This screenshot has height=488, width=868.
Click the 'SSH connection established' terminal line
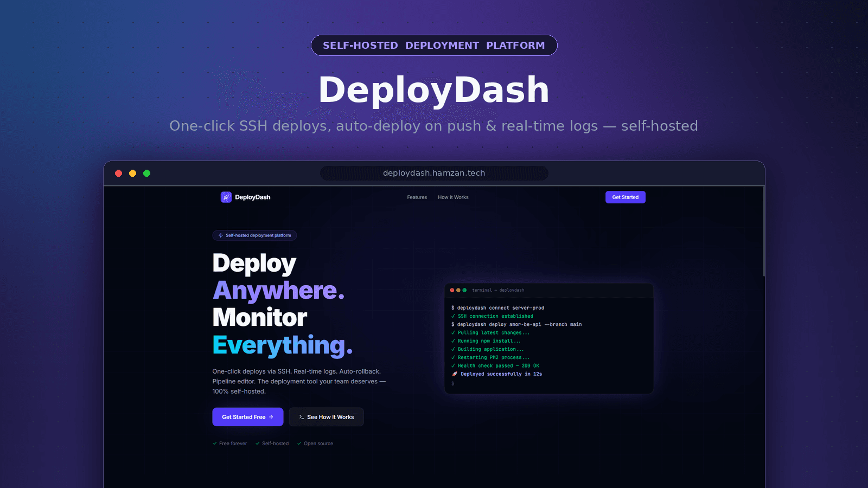tap(493, 316)
